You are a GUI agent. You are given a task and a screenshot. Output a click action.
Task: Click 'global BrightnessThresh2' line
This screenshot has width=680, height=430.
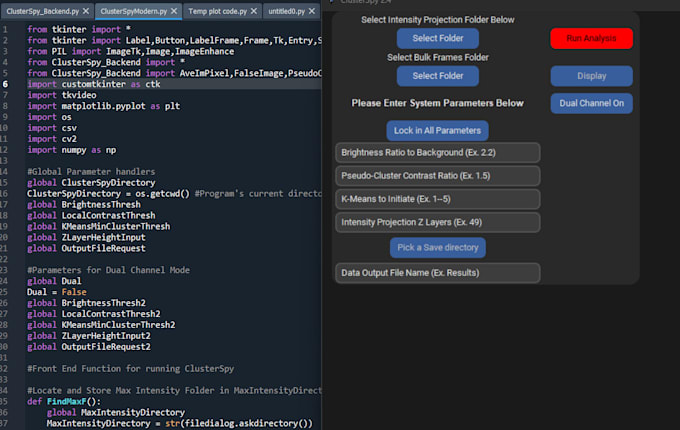tap(86, 303)
